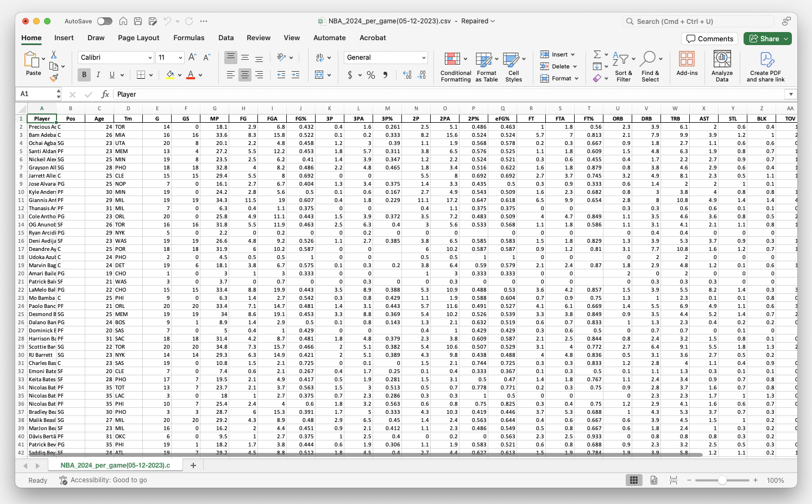
Task: Use Sort & Filter
Action: pos(623,66)
